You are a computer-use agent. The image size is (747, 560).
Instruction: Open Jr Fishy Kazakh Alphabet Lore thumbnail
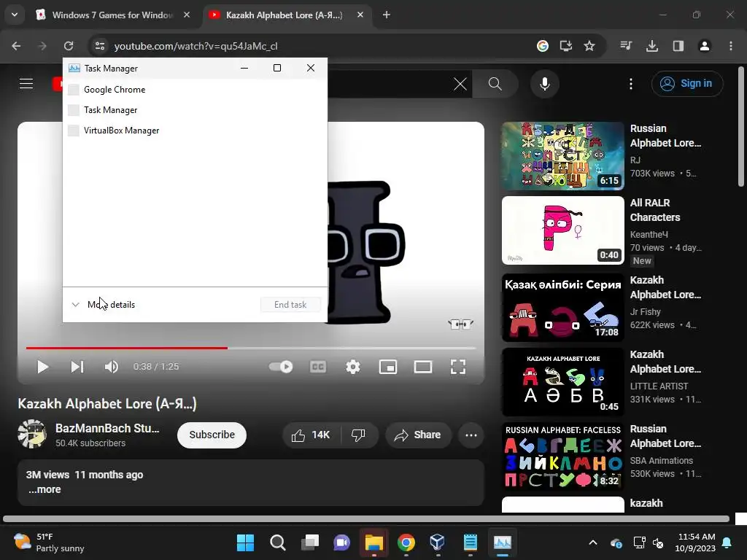[x=562, y=308]
